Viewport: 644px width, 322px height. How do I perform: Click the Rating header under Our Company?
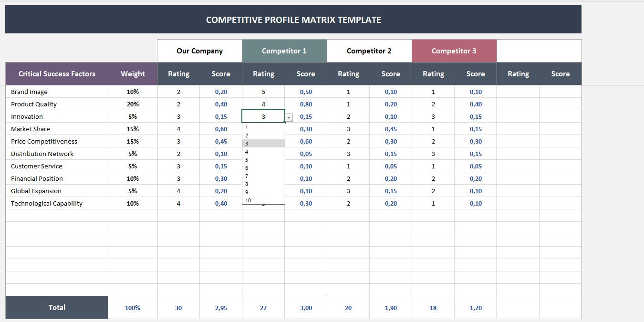click(x=178, y=73)
